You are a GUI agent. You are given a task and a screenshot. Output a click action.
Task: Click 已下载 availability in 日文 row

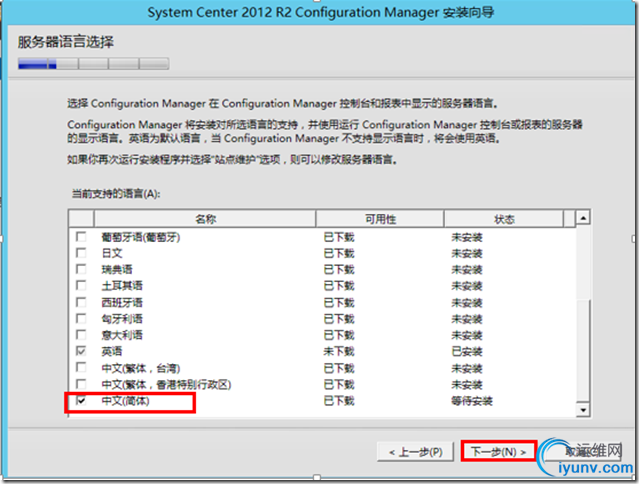click(x=339, y=253)
